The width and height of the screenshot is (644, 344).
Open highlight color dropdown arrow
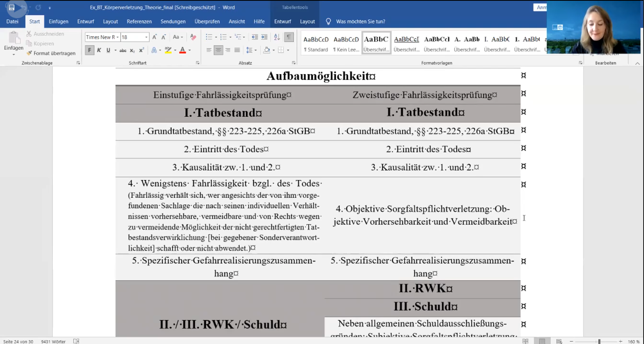[x=175, y=50]
